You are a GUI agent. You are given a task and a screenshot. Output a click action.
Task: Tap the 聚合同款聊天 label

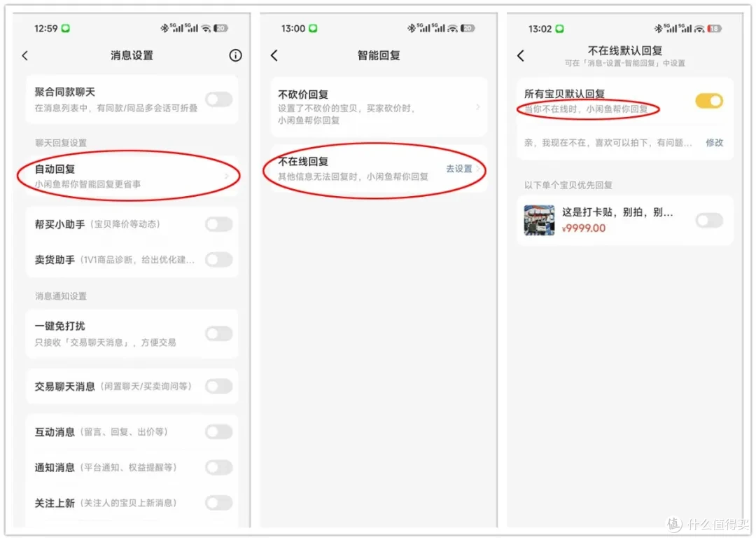(x=64, y=92)
